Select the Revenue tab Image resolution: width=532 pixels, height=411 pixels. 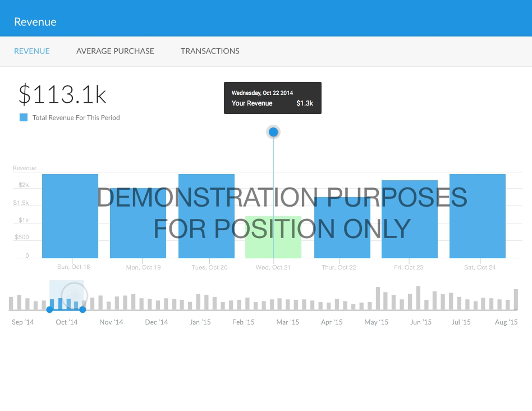pyautogui.click(x=32, y=51)
